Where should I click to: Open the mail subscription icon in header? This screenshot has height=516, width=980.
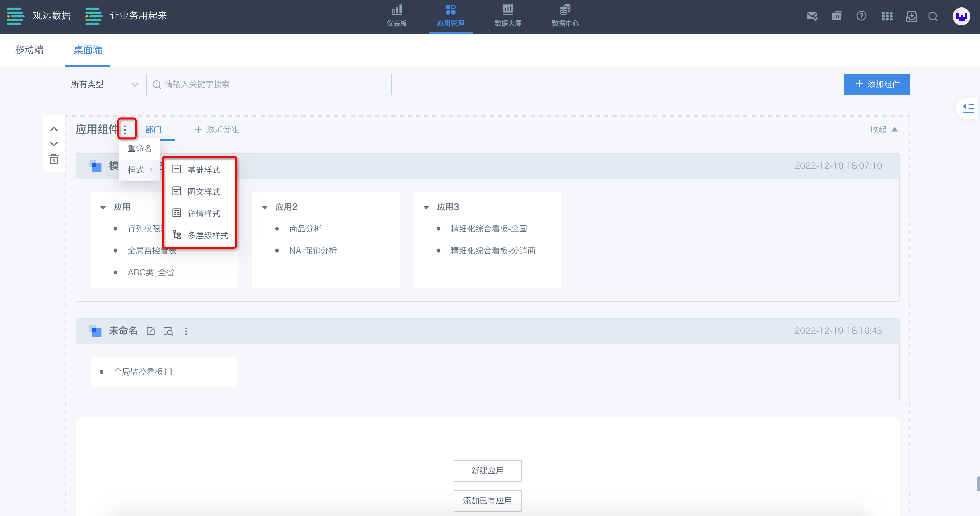pos(812,16)
